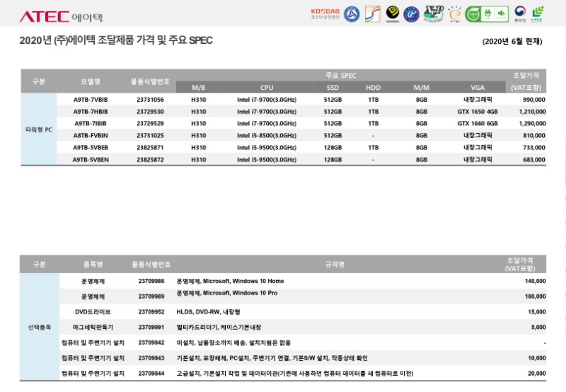This screenshot has width=566, height=392.
Task: Select model name 'A9TB-5VBEB'
Action: click(x=91, y=147)
